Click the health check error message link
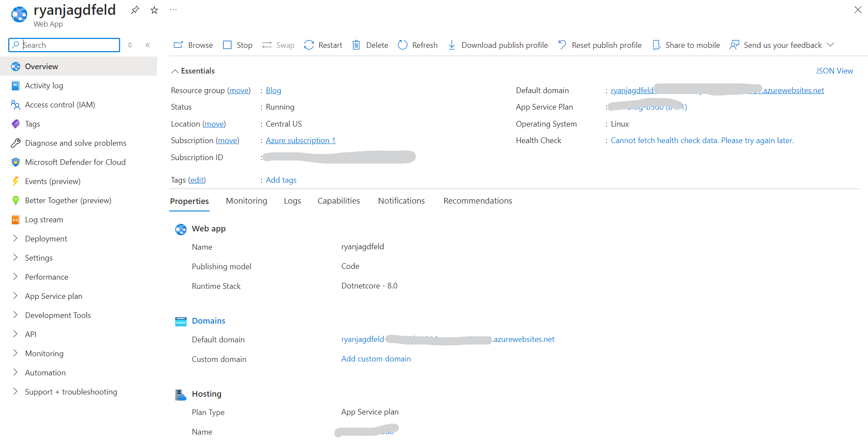868x445 pixels. pos(702,141)
